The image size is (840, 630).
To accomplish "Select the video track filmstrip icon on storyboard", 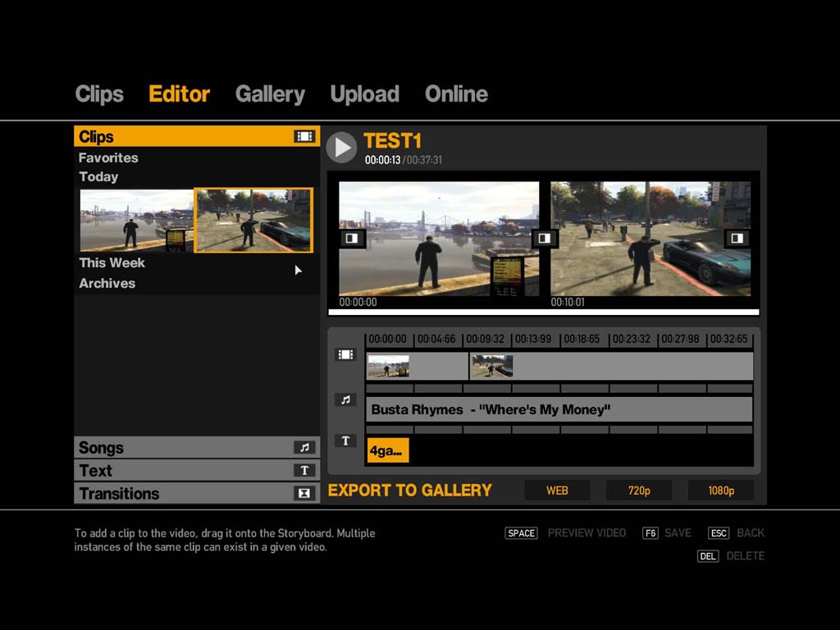I will coord(345,354).
